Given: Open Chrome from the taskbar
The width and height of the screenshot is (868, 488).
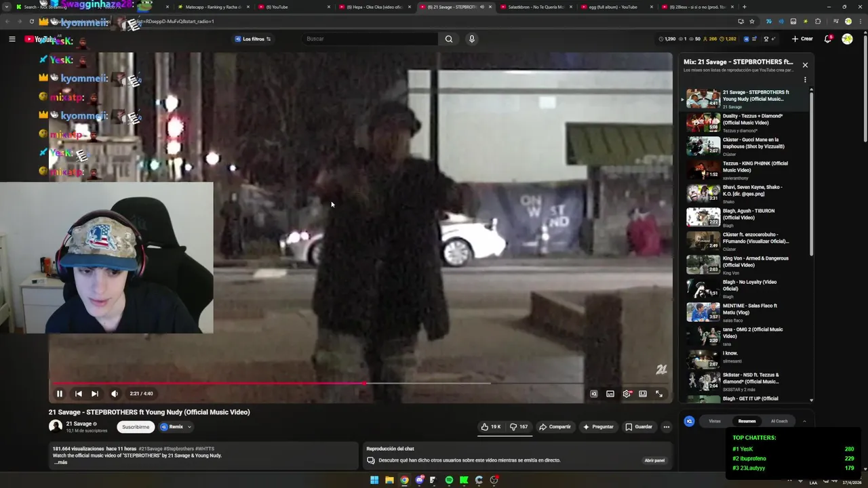Looking at the screenshot, I should coord(404,480).
